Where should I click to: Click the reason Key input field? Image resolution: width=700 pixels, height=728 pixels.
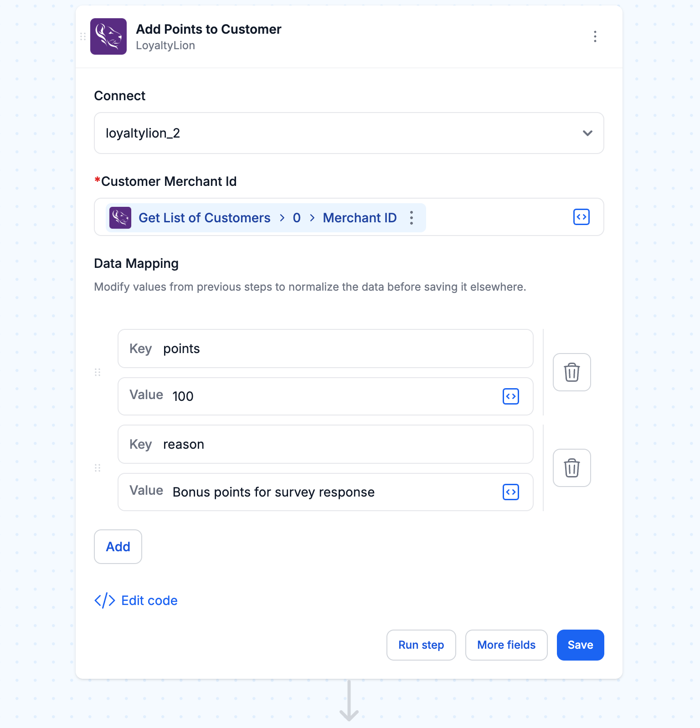[325, 444]
